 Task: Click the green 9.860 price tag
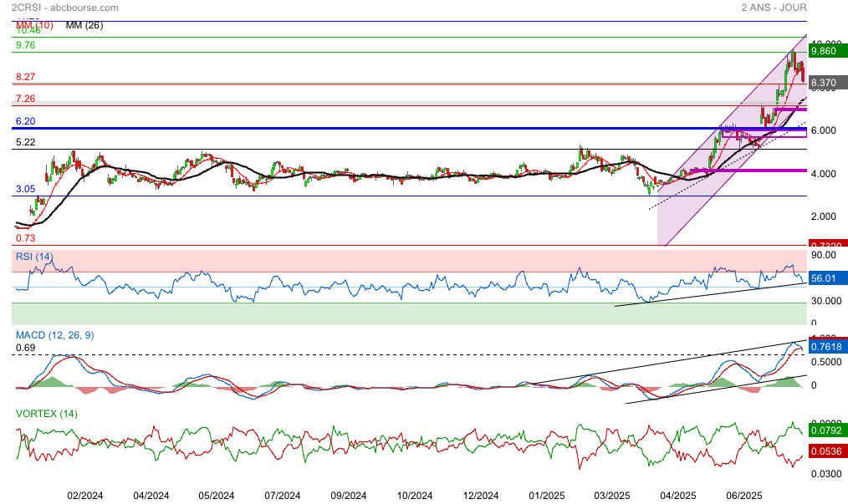[828, 51]
